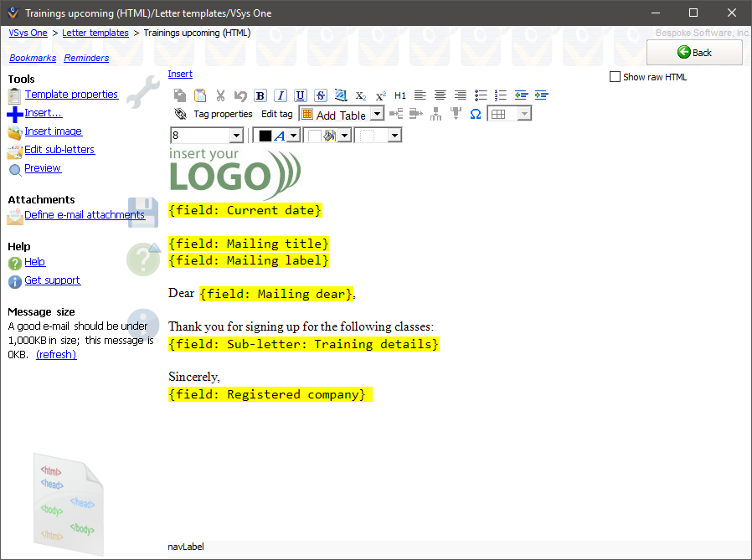Open the font size dropdown
Image resolution: width=752 pixels, height=560 pixels.
pos(235,136)
